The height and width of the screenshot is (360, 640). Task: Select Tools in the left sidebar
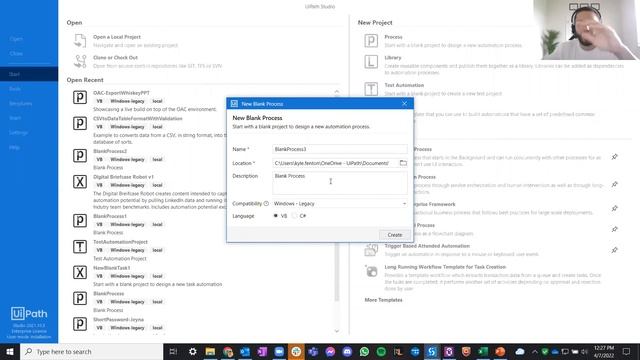15,89
